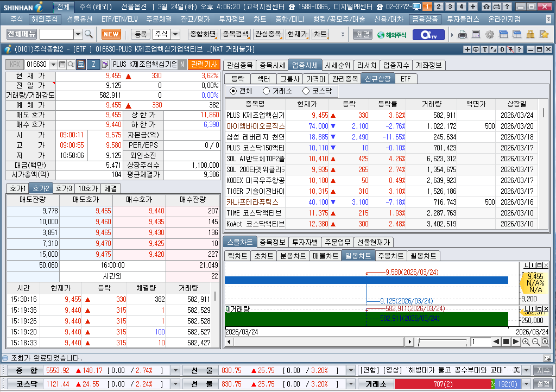The width and height of the screenshot is (556, 392).
Task: Select the 거래소 radio button
Action: coord(266,91)
